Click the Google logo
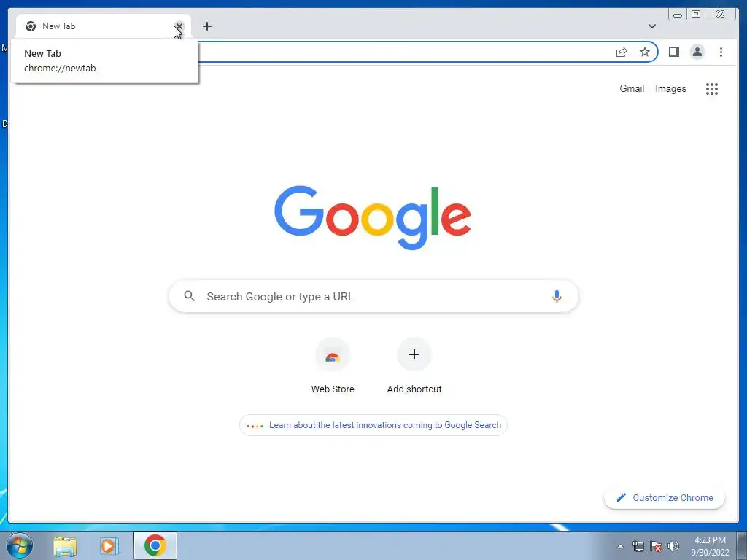 click(373, 217)
